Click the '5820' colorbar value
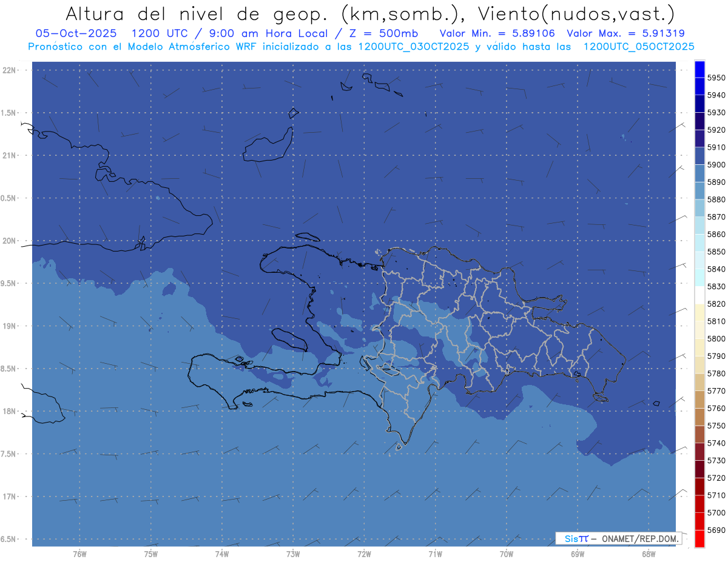728x562 pixels. click(x=716, y=304)
